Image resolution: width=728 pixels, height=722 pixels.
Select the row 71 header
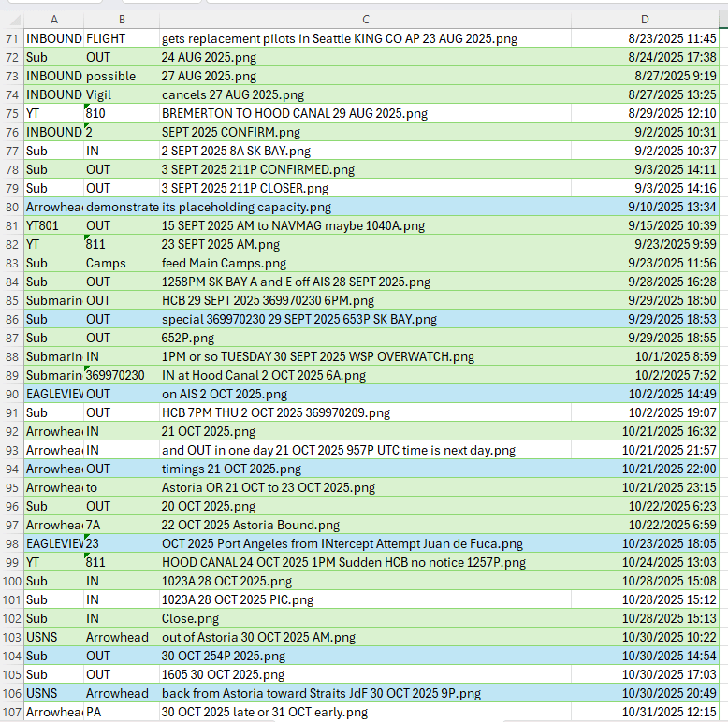tap(11, 38)
